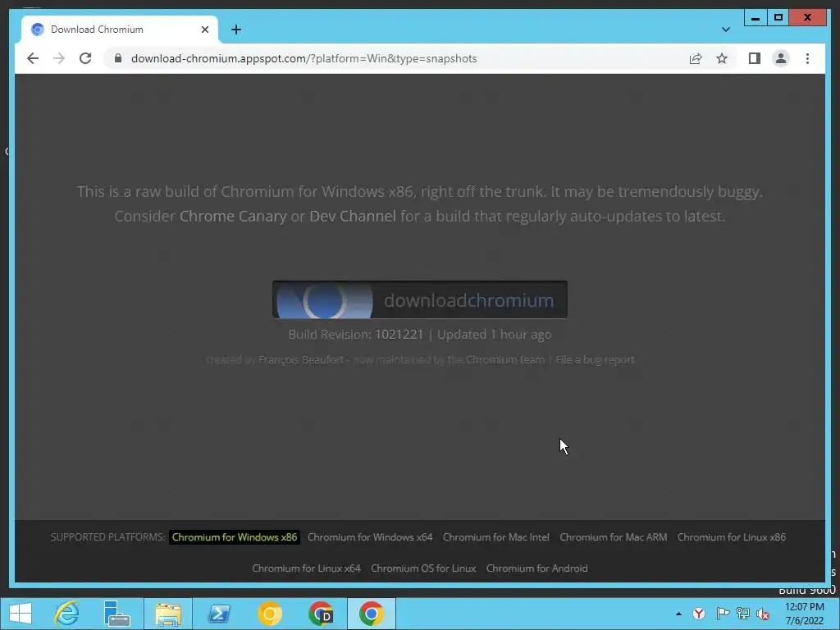Go back using the browser back arrow
Screen dimensions: 840x630
[33, 58]
